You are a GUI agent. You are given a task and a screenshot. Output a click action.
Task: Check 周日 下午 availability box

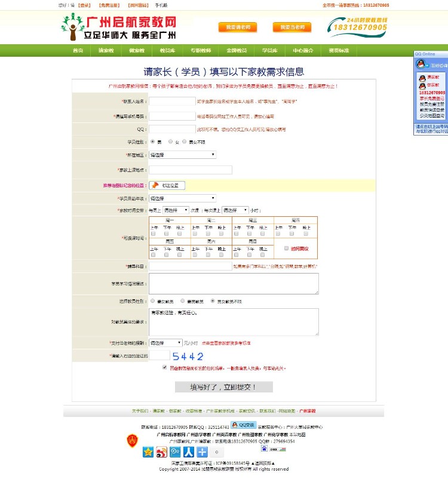tap(249, 255)
